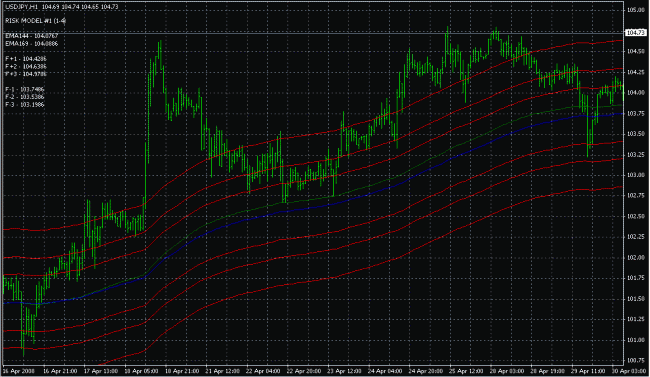The height and width of the screenshot is (377, 650).
Task: Click the EMA144 value label
Action: pyautogui.click(x=32, y=36)
